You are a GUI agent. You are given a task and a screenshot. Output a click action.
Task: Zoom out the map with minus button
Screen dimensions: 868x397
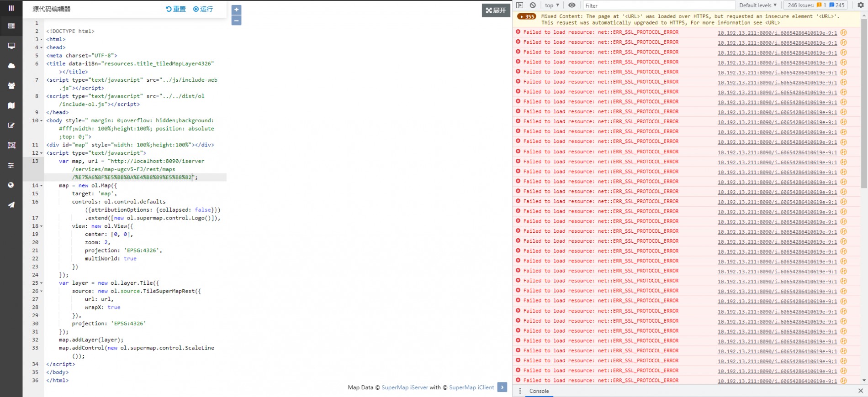point(236,21)
